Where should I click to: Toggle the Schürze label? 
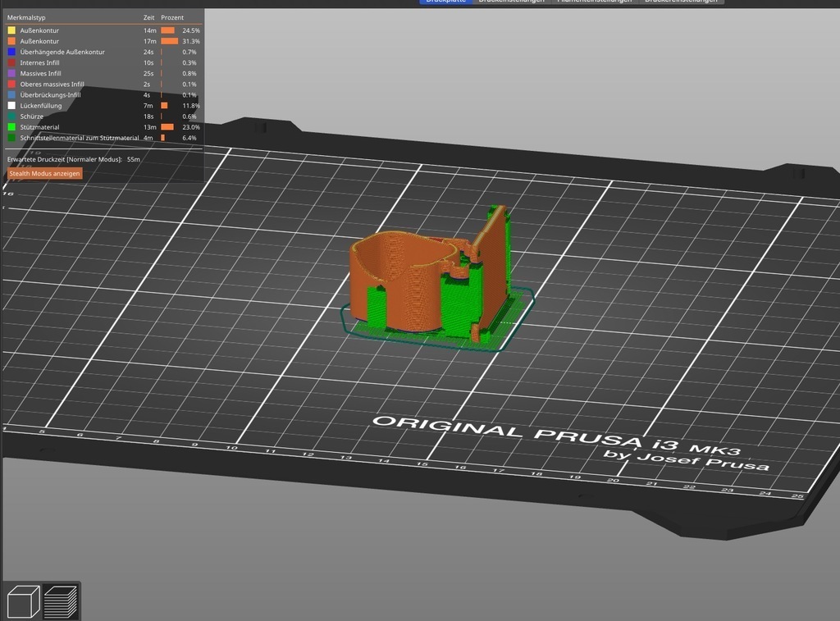click(32, 116)
